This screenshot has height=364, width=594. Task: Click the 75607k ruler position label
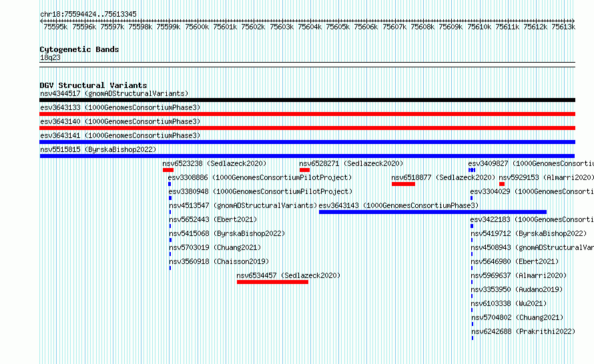[394, 27]
